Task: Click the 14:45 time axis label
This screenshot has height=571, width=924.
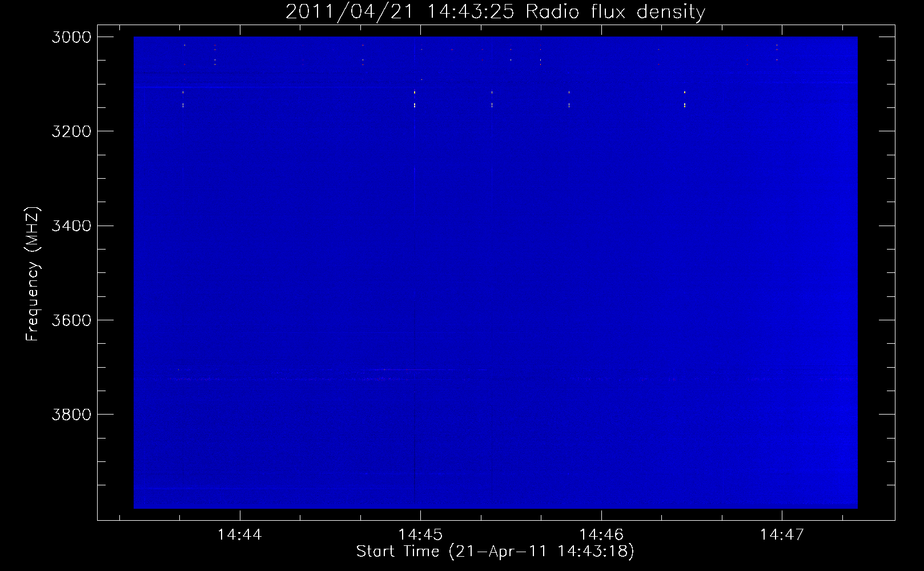Action: coord(420,534)
